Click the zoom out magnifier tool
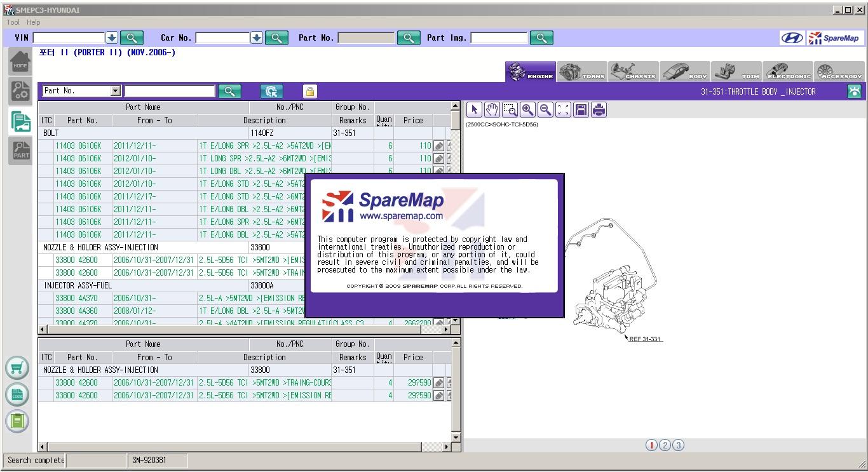Image resolution: width=868 pixels, height=472 pixels. coord(545,110)
